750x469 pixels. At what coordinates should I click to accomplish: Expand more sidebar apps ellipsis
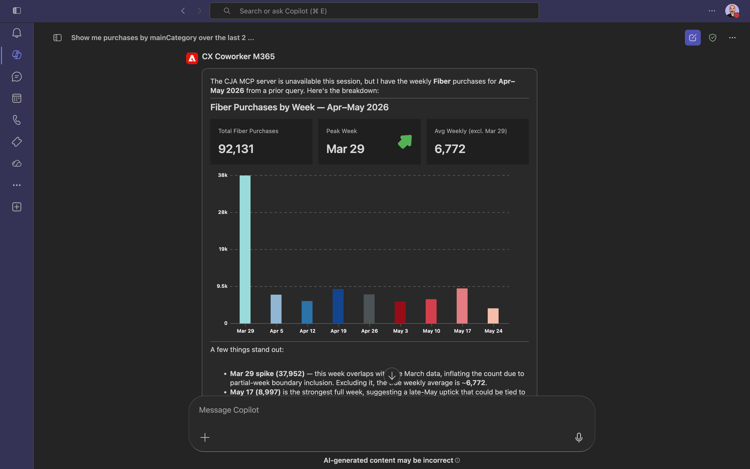(x=17, y=185)
